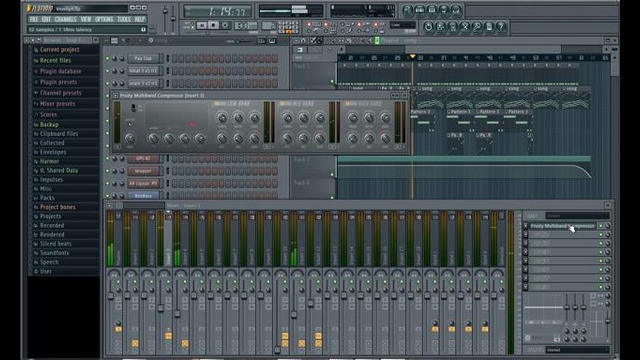Expand the Channel presets folder

(59, 93)
